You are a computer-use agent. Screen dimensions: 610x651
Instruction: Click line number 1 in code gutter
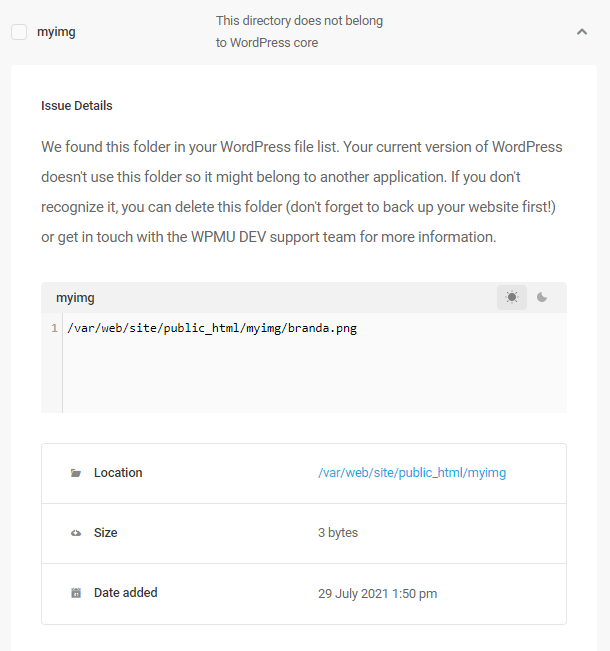pos(54,328)
